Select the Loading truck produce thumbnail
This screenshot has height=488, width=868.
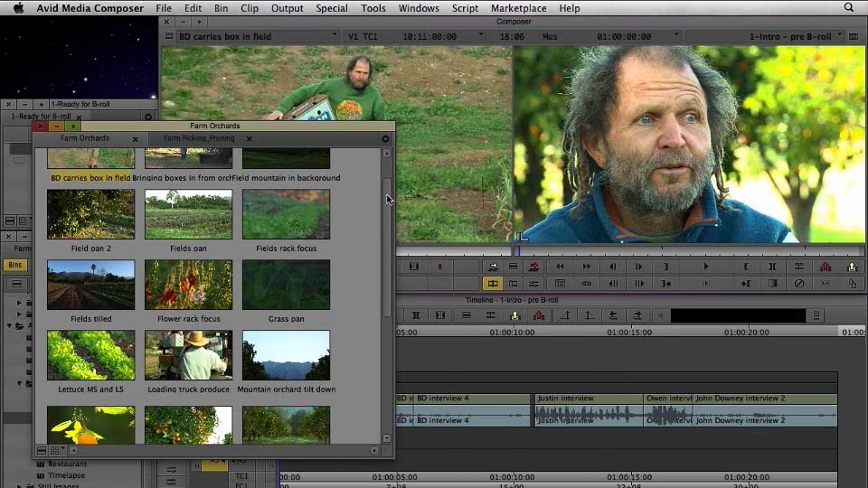coord(188,354)
